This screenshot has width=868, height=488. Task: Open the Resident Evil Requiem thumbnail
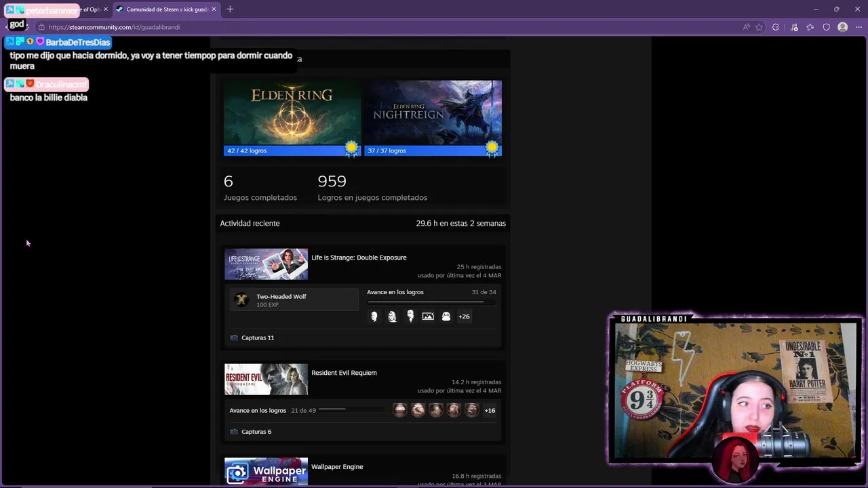pyautogui.click(x=266, y=380)
